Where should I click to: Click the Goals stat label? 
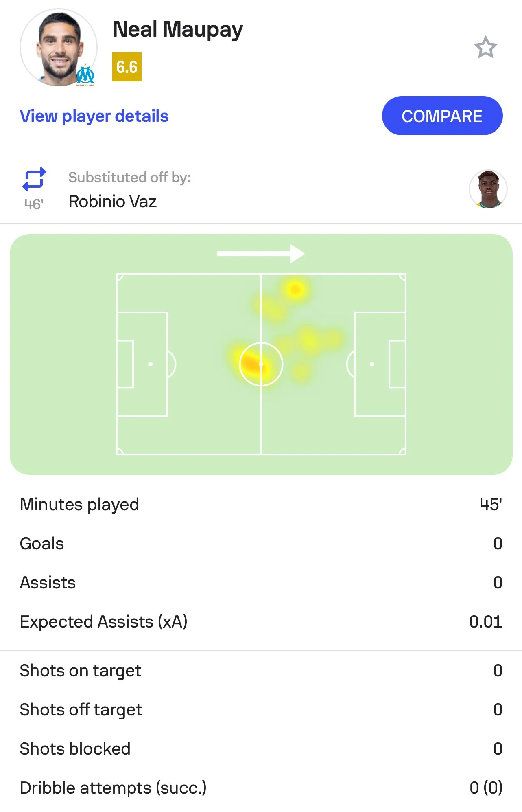coord(42,544)
